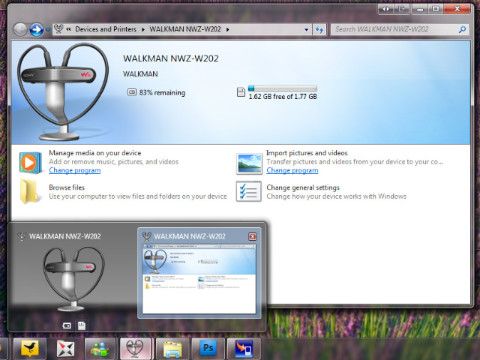Select the WALKMAN NWZ-W202 breadcrumb
The height and width of the screenshot is (360, 480).
(185, 29)
